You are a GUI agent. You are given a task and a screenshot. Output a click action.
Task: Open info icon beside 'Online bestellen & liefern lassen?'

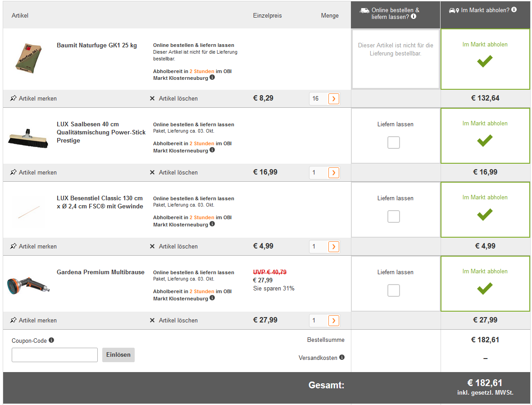(x=414, y=16)
